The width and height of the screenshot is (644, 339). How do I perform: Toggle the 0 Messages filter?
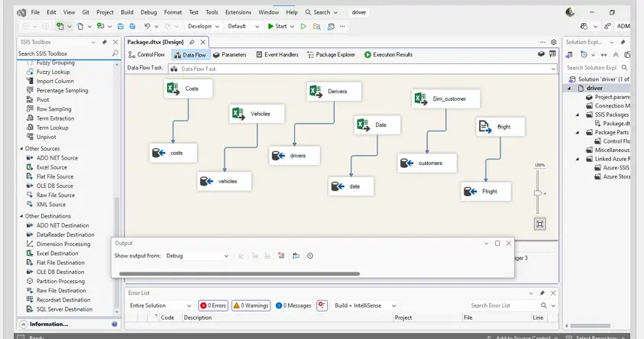(293, 305)
